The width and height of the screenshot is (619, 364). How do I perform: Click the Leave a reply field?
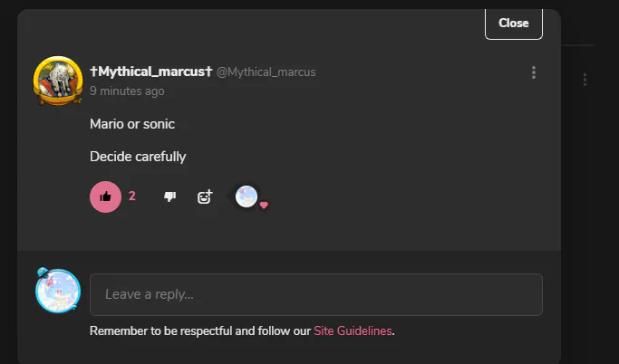tap(315, 294)
